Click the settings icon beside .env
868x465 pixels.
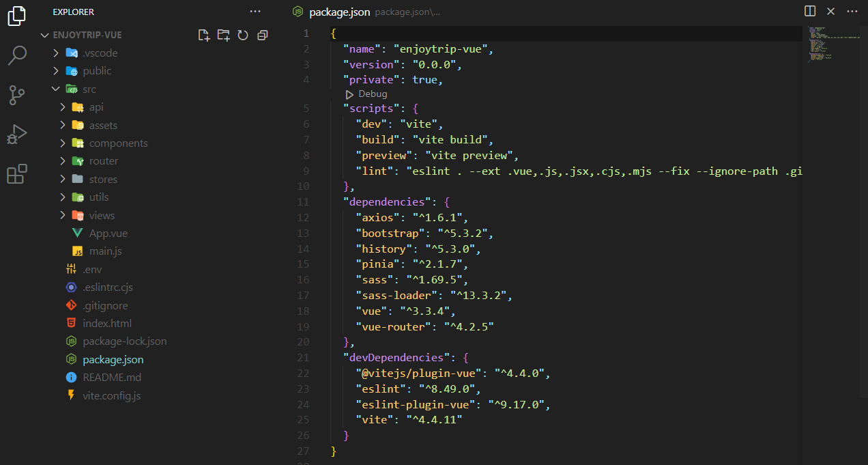coord(71,269)
